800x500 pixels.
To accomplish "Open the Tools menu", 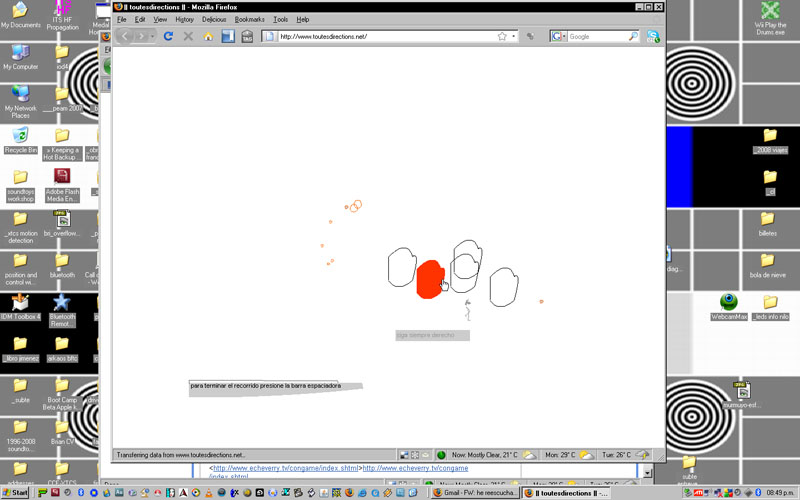I will tap(280, 19).
